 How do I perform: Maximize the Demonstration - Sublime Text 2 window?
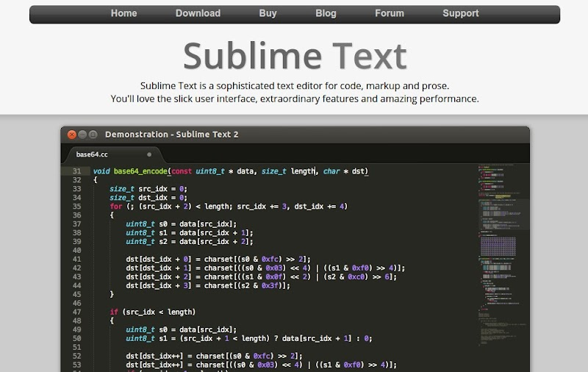[93, 135]
